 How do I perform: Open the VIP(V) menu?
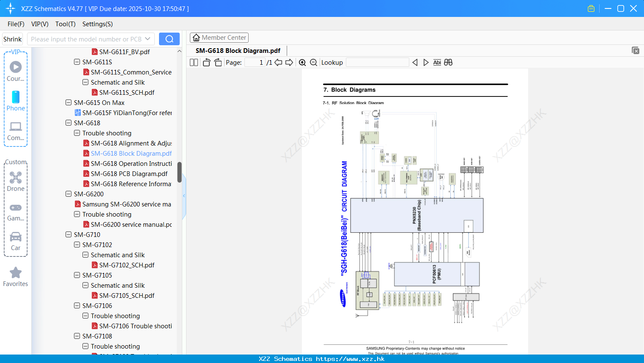tap(40, 24)
